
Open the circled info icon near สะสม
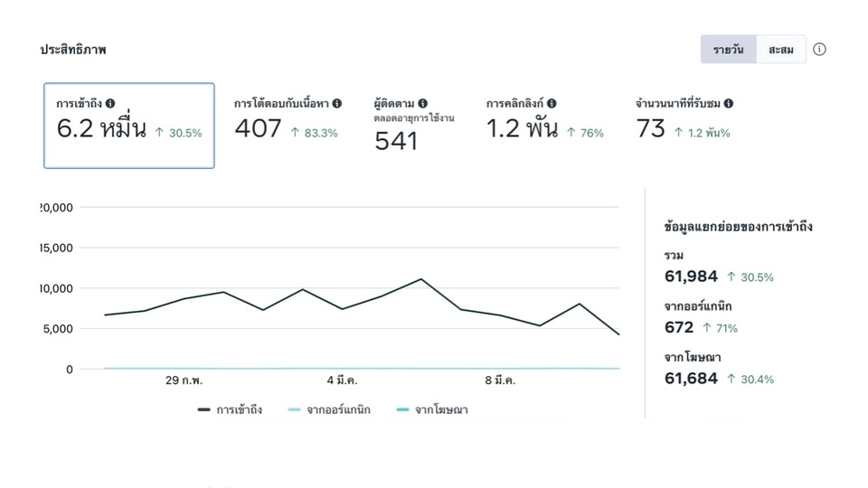pos(819,49)
